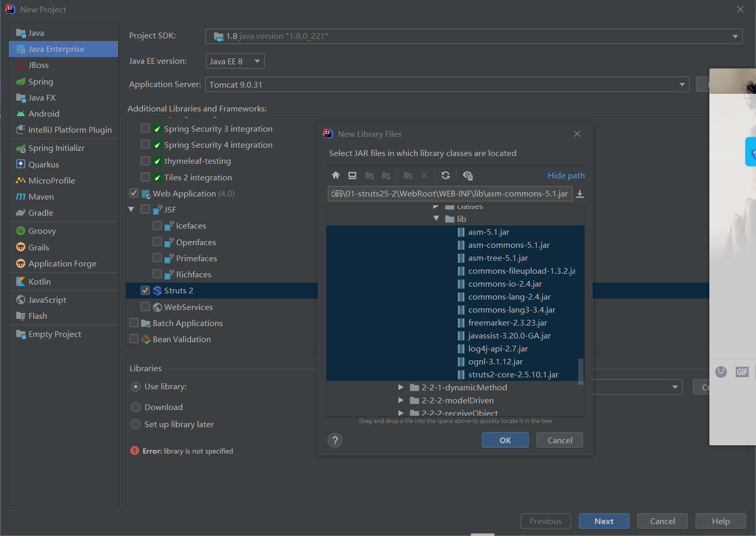
Task: Click the emoji smiley icon in side window
Action: (721, 372)
